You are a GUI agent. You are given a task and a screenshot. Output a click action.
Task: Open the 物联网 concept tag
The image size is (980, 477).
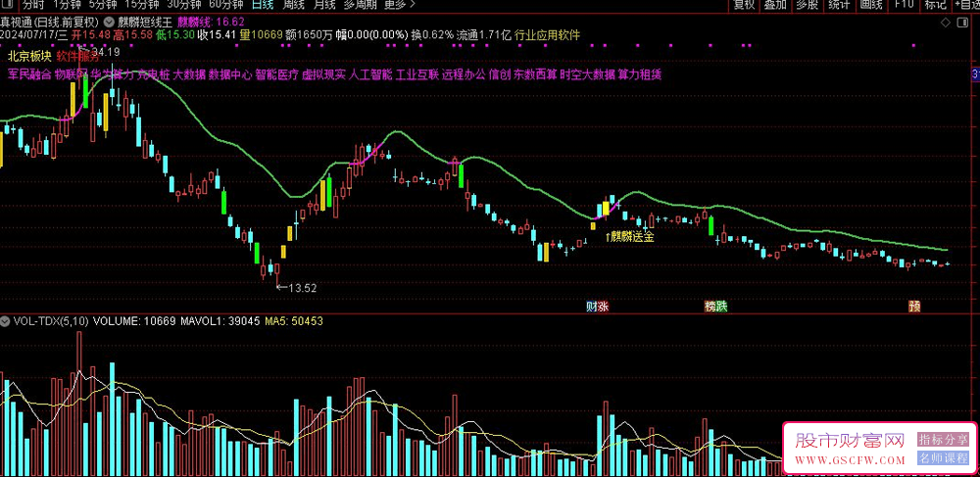[72, 74]
